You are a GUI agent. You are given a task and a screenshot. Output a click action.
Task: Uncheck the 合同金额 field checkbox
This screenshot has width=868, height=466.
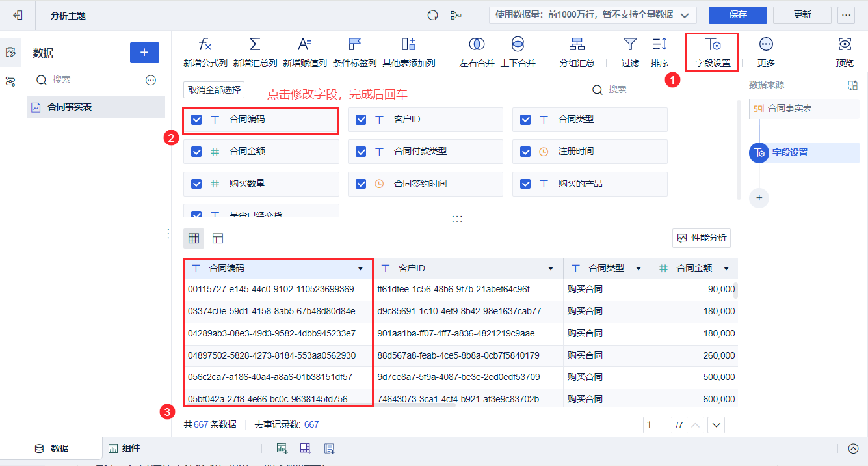tap(196, 152)
